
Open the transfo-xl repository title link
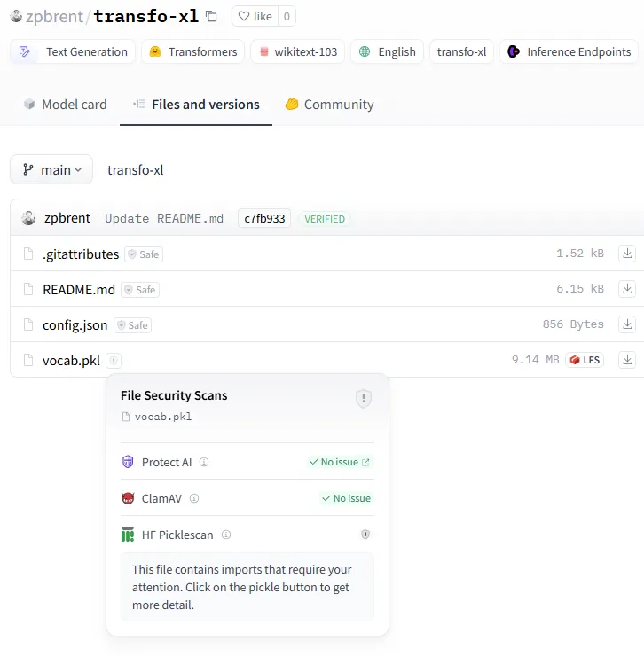point(145,16)
